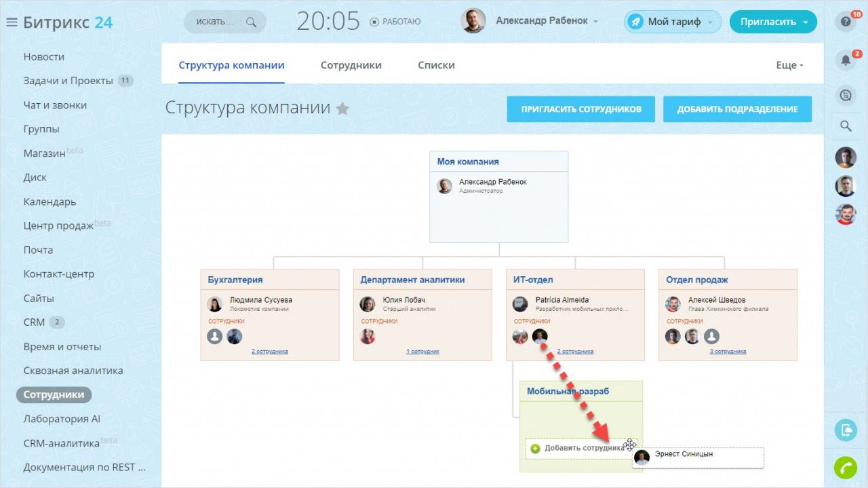Screen dimensions: 868x488
Task: Open the Еще dropdown menu
Action: pyautogui.click(x=789, y=65)
